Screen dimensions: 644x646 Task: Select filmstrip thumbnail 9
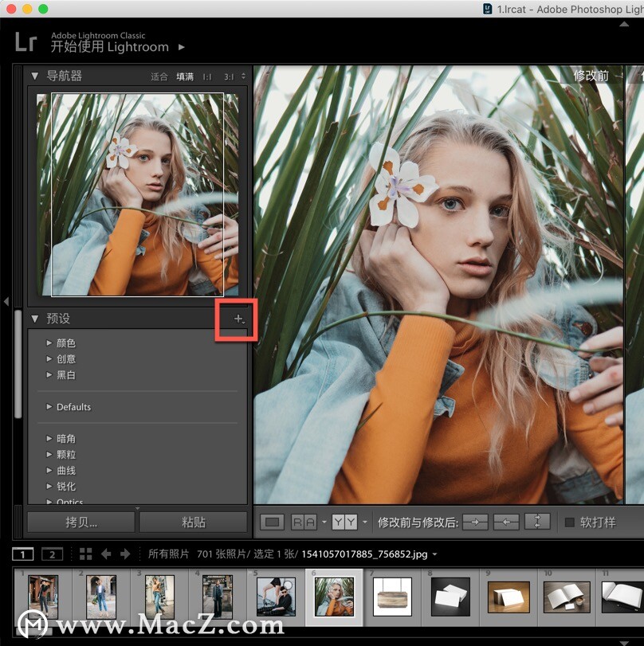pyautogui.click(x=509, y=597)
